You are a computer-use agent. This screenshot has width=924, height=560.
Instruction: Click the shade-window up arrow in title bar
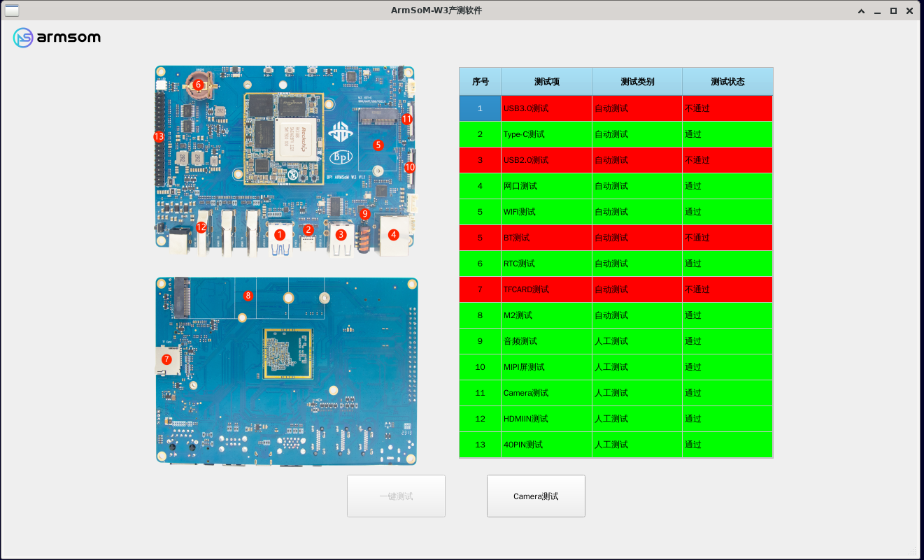[861, 11]
